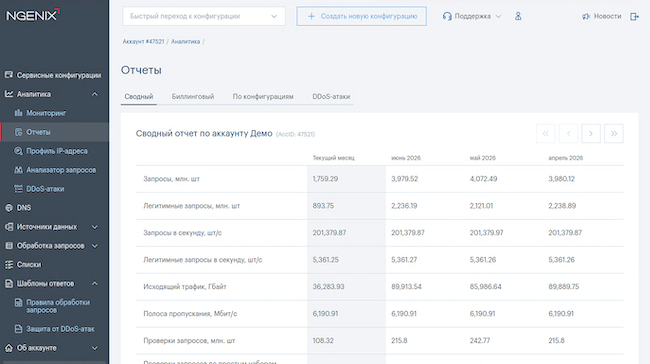Click value 893.75 in table
650x364 pixels.
(x=323, y=206)
